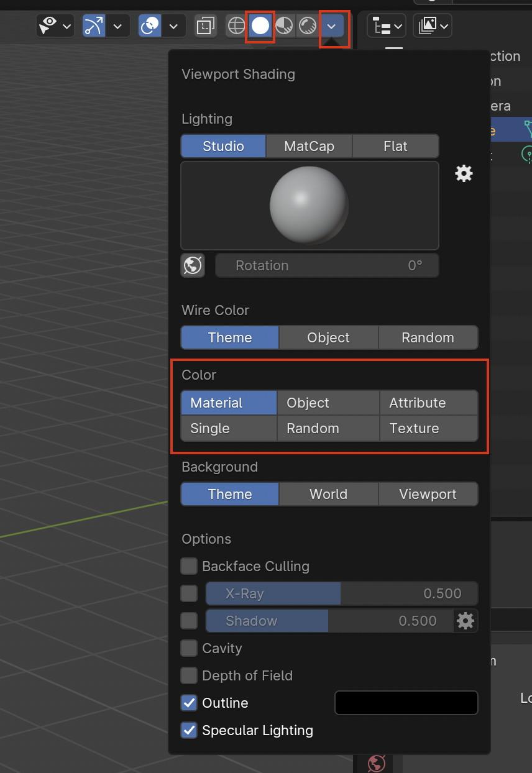Set Wire Color to Random
The height and width of the screenshot is (773, 532).
[x=428, y=337]
